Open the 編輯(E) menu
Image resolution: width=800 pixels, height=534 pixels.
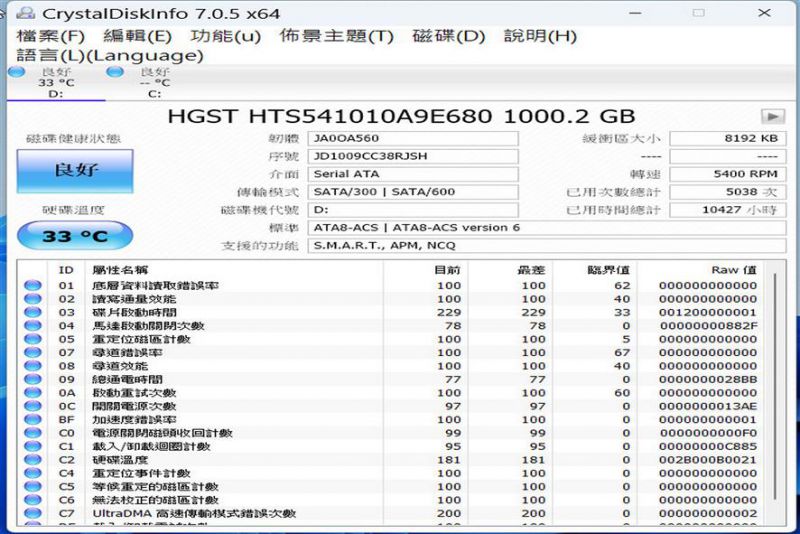tap(137, 36)
